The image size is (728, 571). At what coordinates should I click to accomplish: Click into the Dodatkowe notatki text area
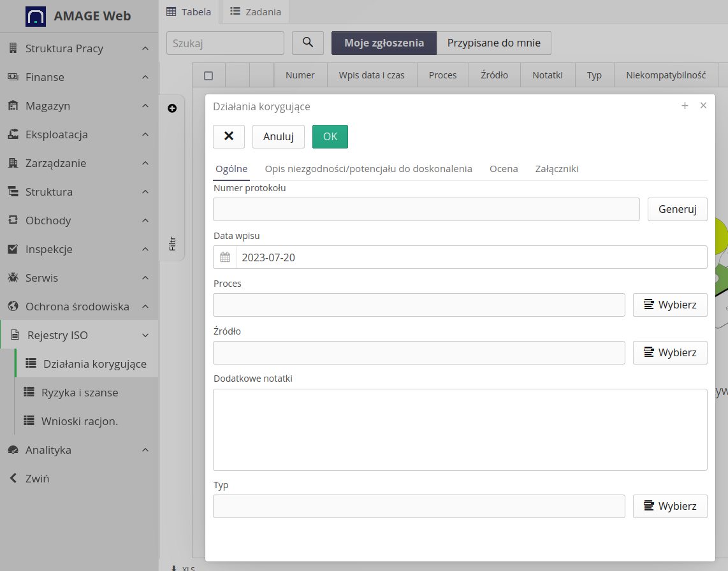(460, 430)
